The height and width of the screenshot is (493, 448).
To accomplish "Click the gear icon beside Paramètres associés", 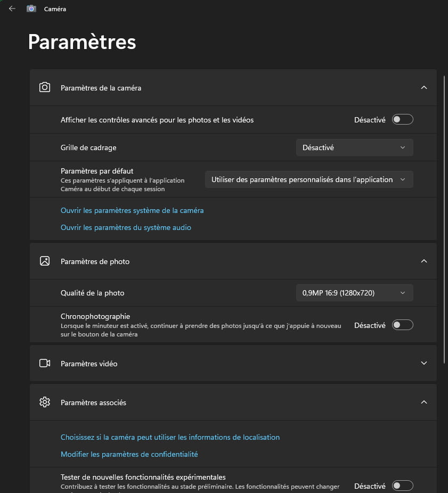I will coord(45,402).
